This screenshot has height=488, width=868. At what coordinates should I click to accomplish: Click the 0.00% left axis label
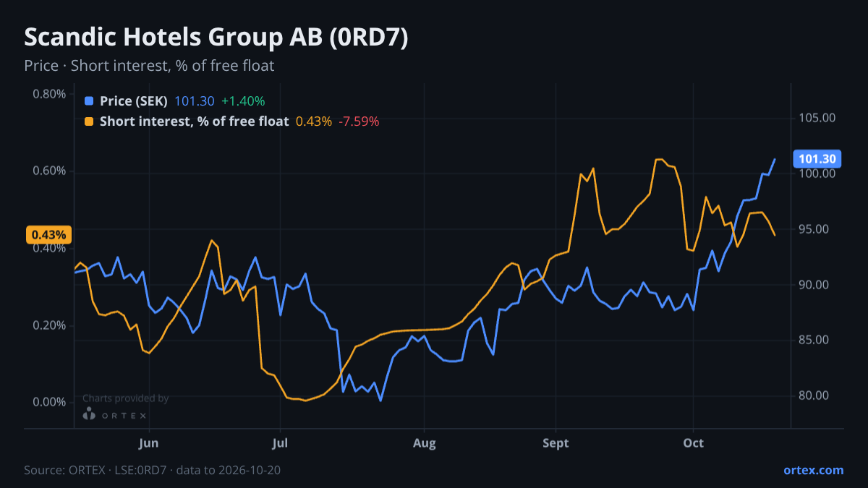click(x=49, y=402)
